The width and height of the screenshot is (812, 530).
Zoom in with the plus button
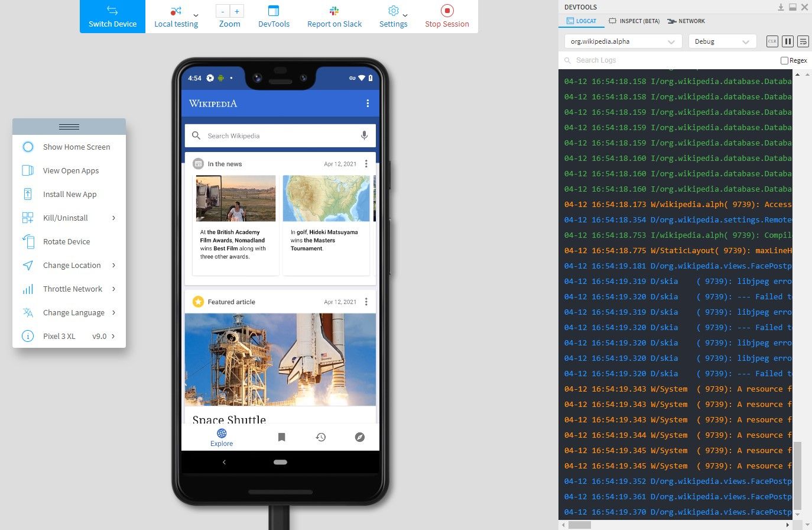(237, 11)
